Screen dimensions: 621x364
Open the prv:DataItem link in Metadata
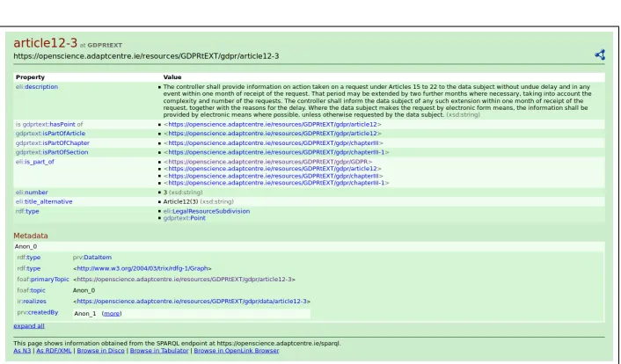pos(92,258)
